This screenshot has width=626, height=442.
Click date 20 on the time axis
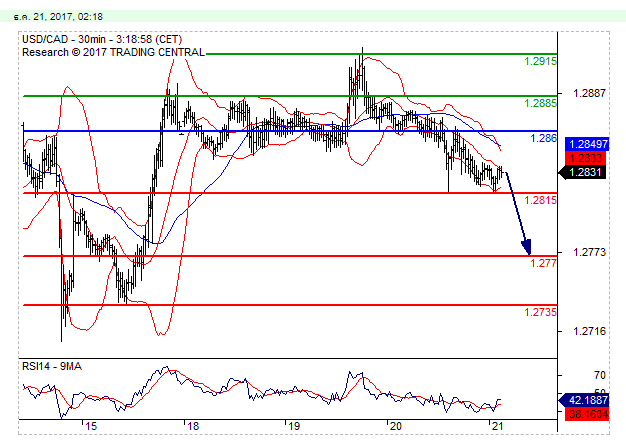(395, 426)
